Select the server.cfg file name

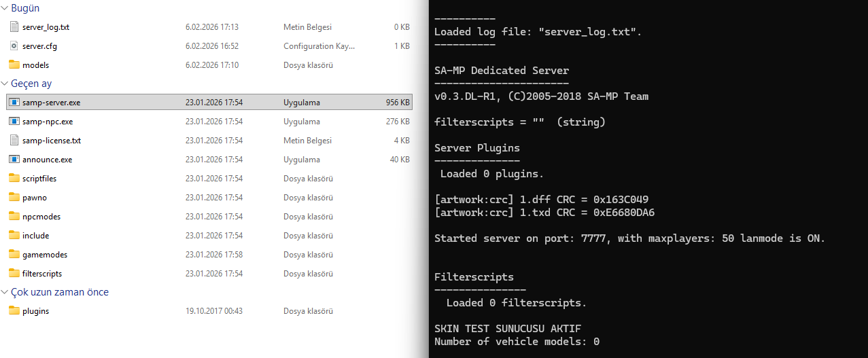point(40,46)
